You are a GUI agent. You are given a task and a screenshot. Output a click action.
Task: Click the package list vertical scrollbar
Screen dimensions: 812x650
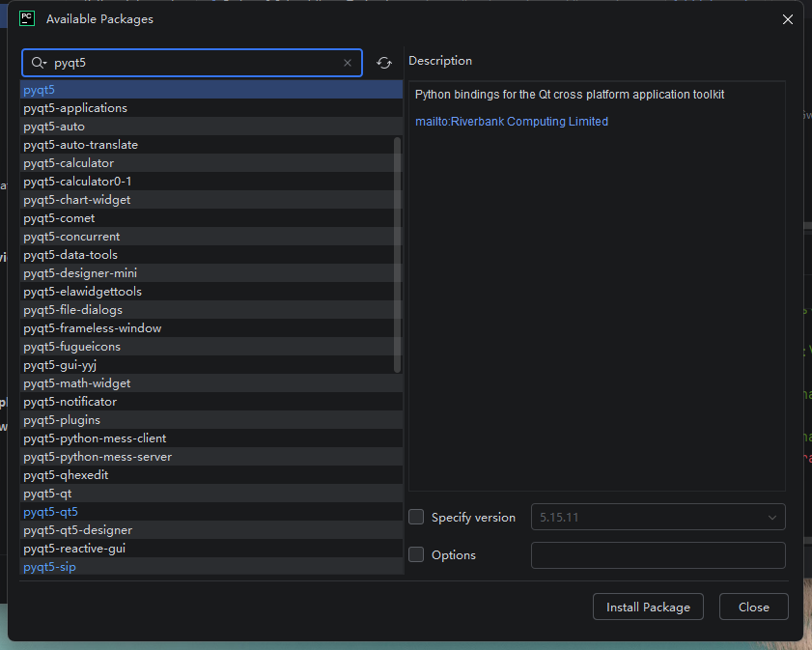397,254
